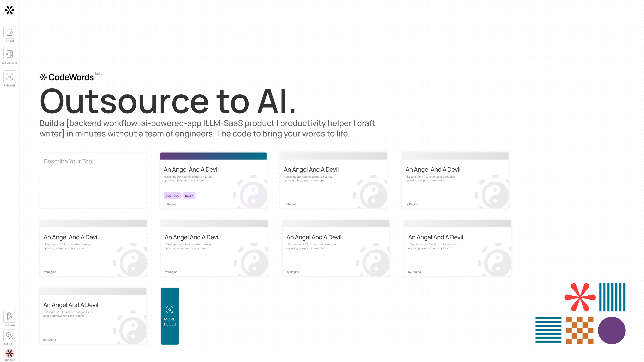Click the USE TOOL button

[172, 196]
